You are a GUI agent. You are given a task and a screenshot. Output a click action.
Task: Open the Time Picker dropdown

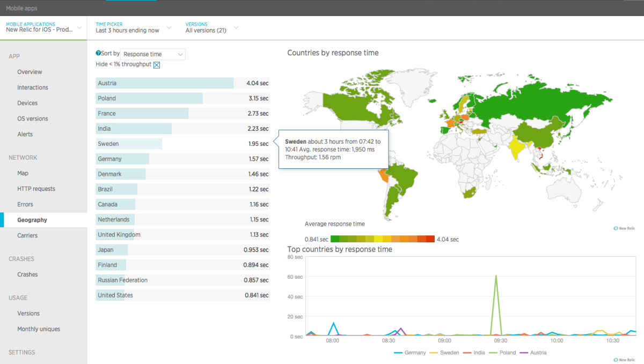(x=133, y=27)
